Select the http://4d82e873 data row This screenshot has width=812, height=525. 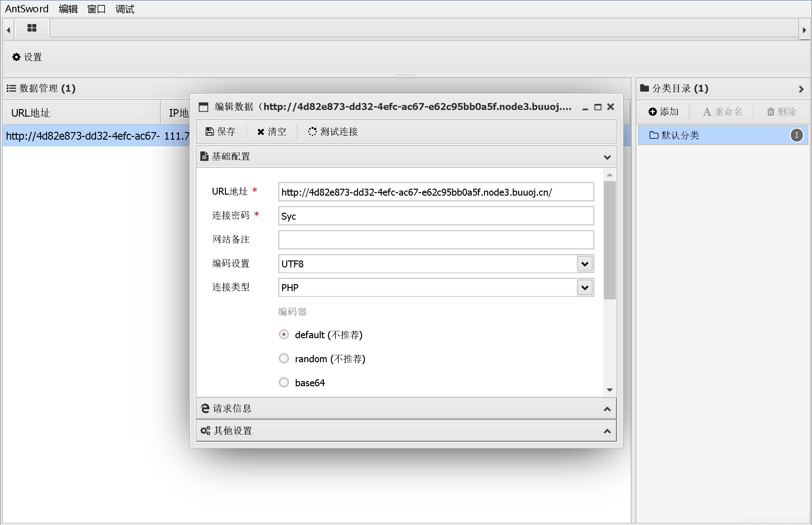point(96,136)
